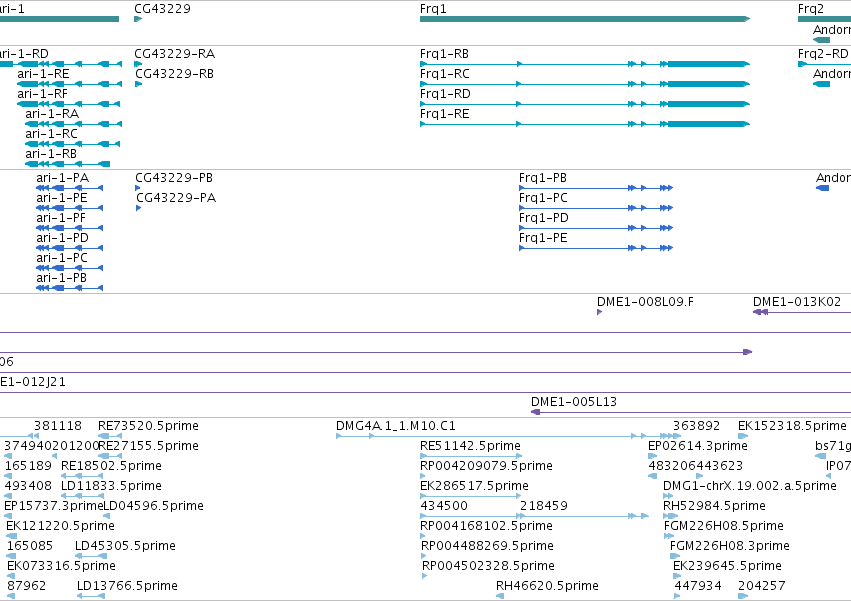Select the CG43229-RB transcript
This screenshot has height=601, width=851.
(138, 84)
